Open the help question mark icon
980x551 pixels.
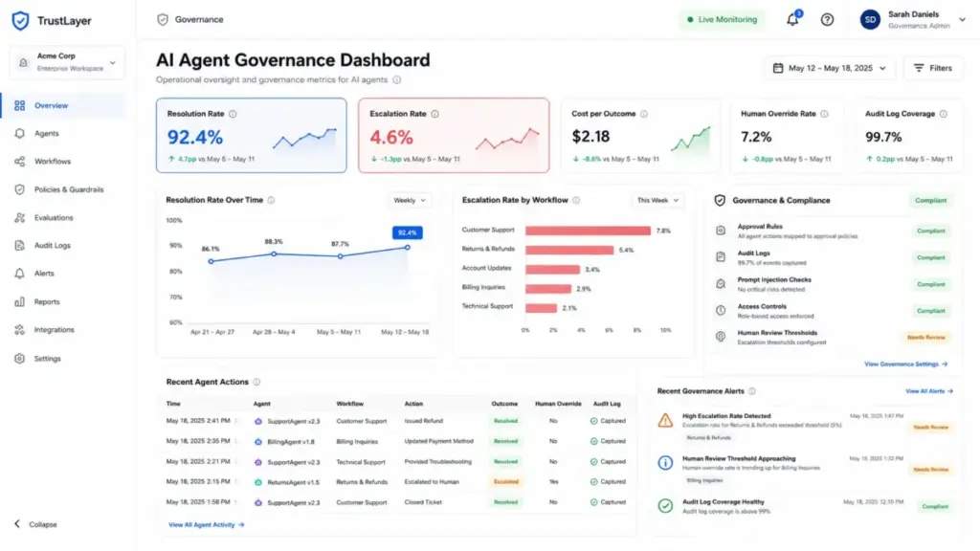point(827,19)
